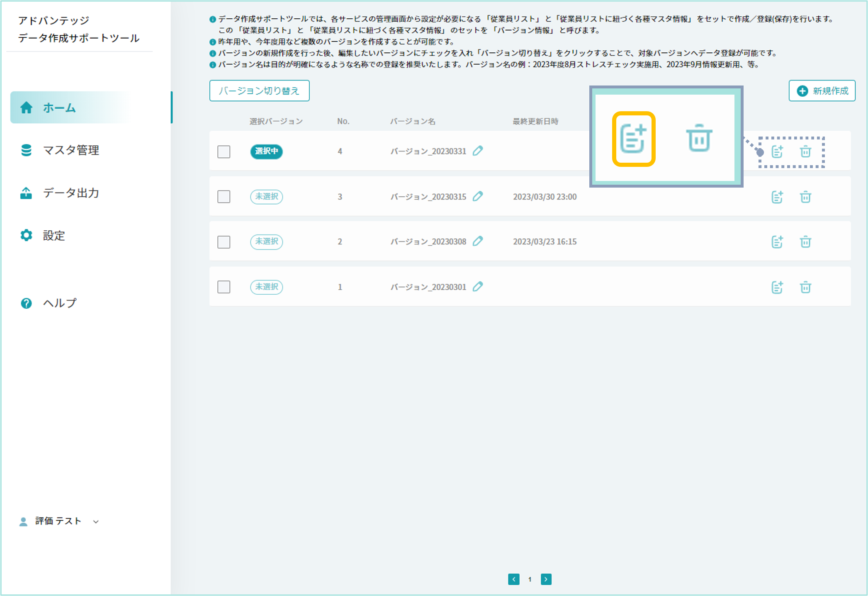Check the checkbox for バージョン_20230331

coord(224,151)
